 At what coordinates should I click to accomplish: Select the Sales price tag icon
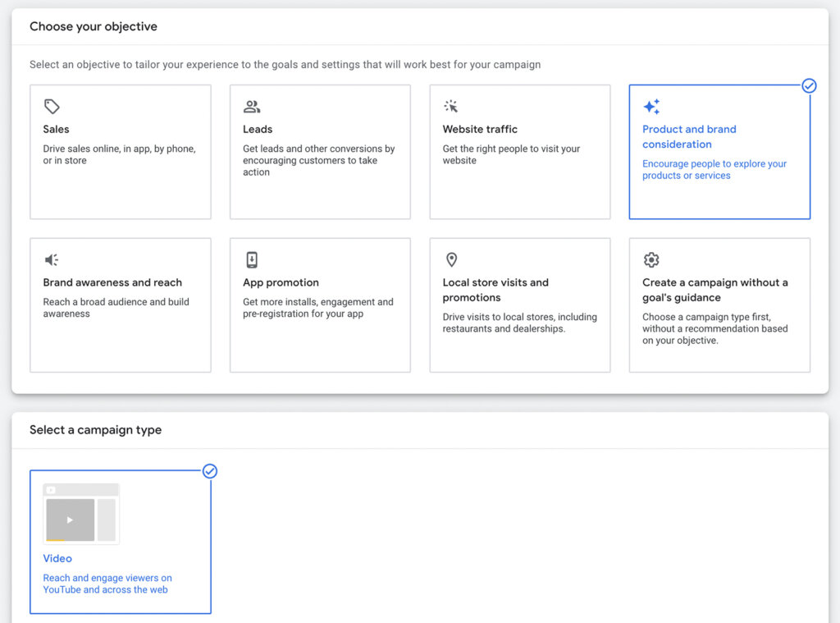point(52,106)
